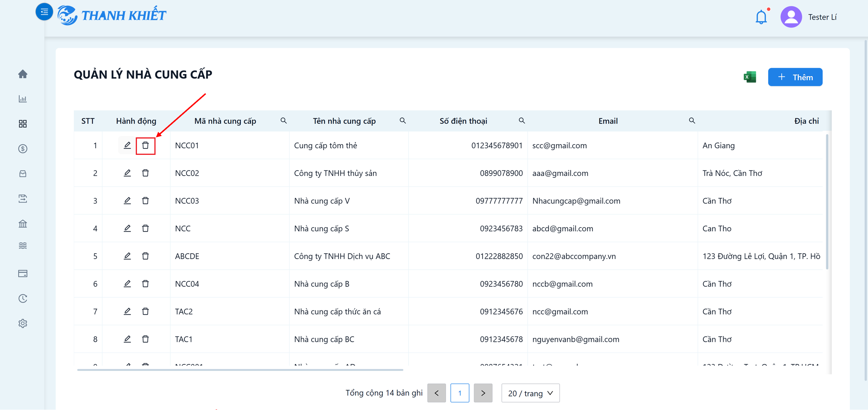Delete supplier NCC03 row
The height and width of the screenshot is (410, 868).
pyautogui.click(x=146, y=201)
